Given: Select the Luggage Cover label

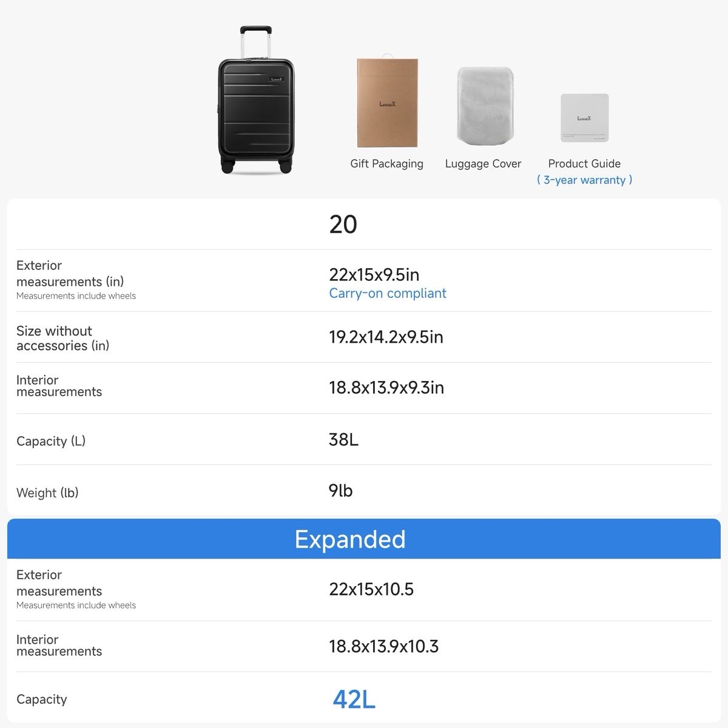Looking at the screenshot, I should (x=483, y=164).
